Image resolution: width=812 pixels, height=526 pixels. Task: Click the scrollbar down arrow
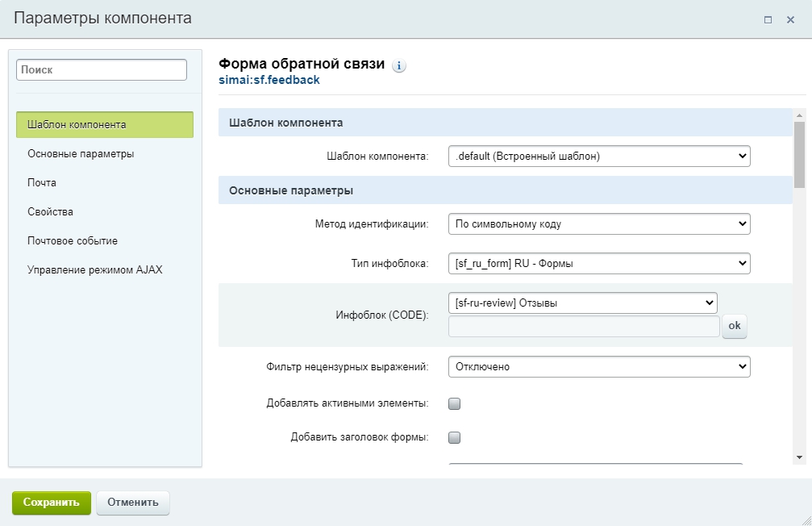coord(799,457)
